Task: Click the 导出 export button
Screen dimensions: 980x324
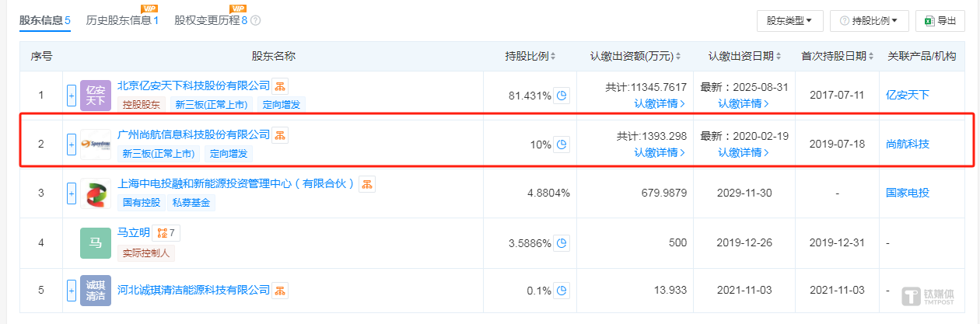Action: tap(939, 21)
